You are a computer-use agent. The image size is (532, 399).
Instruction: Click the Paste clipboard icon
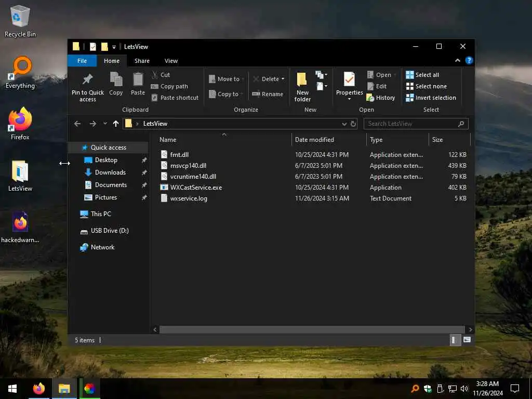pos(138,84)
